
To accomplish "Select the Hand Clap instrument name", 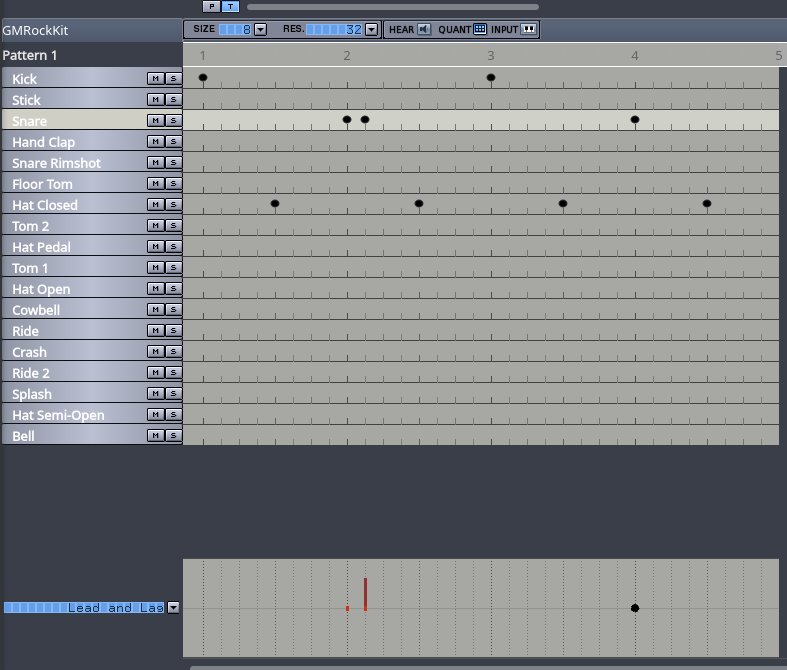I will 44,142.
